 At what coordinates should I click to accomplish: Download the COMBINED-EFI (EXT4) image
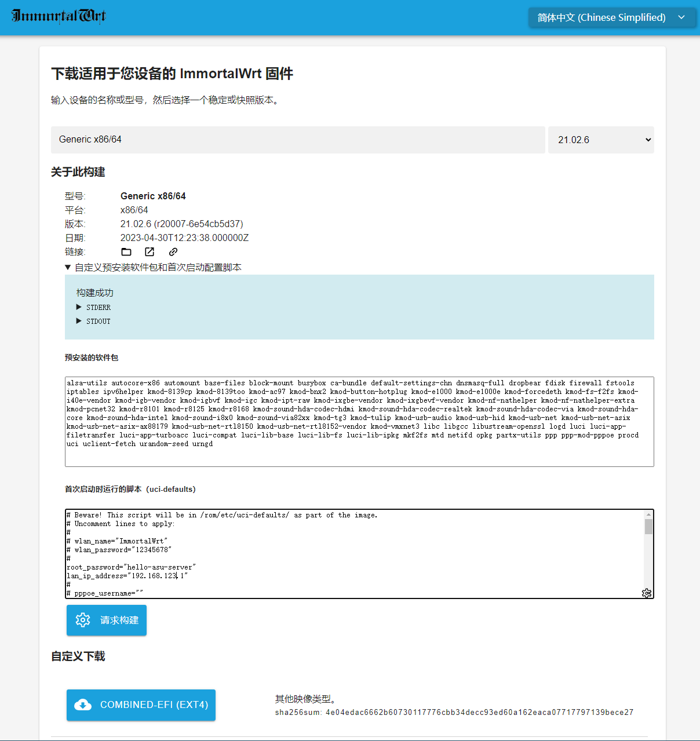pos(140,705)
